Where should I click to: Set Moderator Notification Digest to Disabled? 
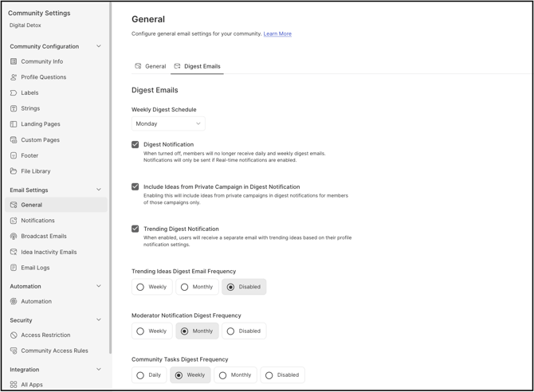(231, 331)
